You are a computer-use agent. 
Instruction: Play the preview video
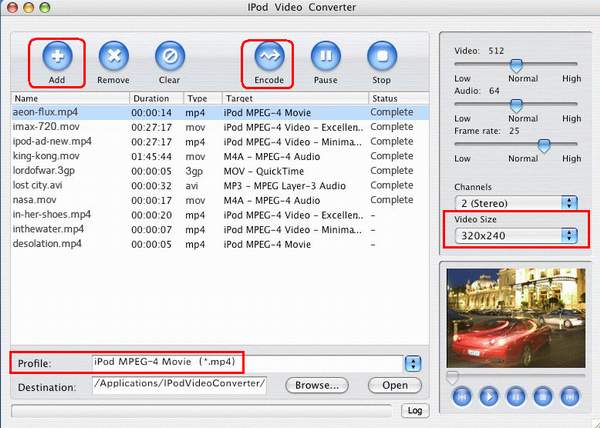pos(489,397)
